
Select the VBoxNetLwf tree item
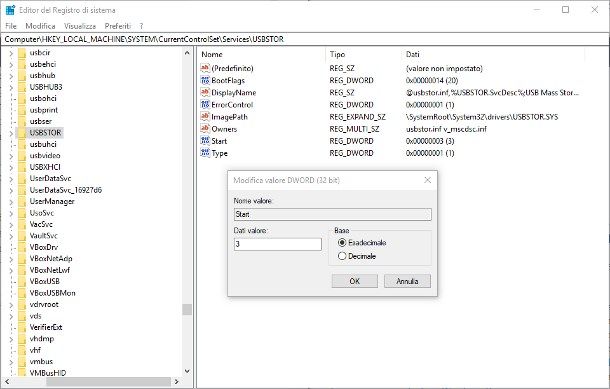point(50,270)
